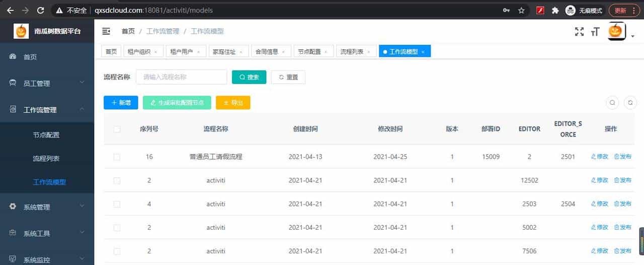Close the 家庭住址 tab
The height and width of the screenshot is (265, 644).
point(240,51)
